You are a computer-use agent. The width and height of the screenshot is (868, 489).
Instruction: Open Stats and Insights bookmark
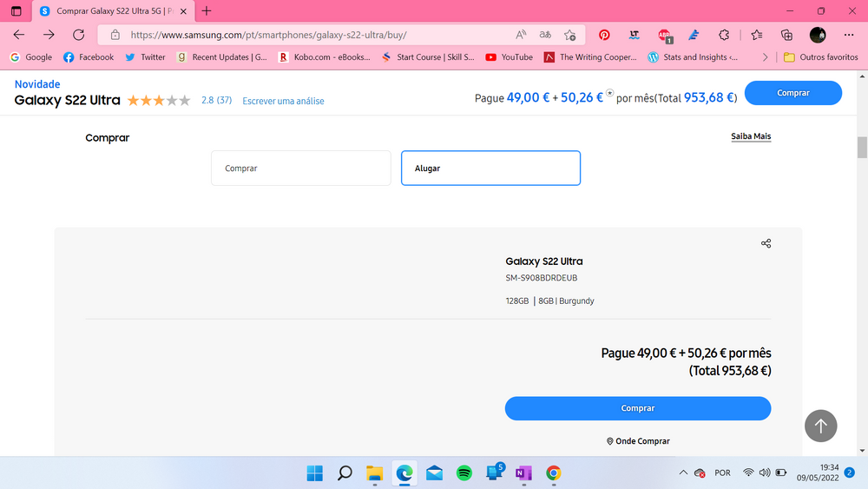tap(693, 57)
